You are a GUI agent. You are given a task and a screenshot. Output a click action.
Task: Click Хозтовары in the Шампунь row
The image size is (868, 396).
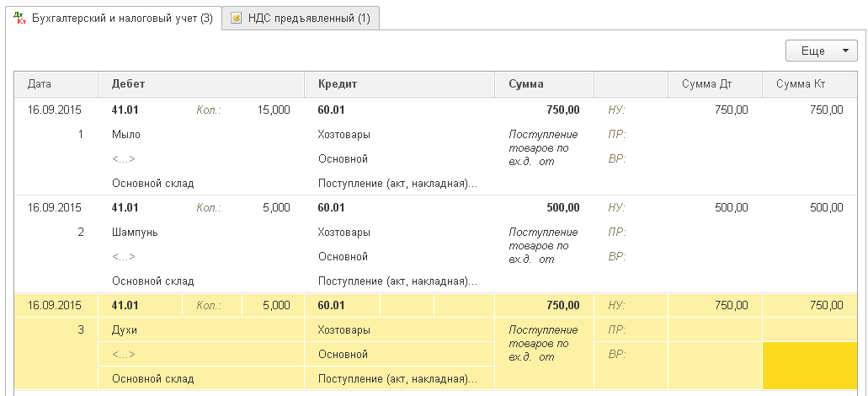click(343, 232)
